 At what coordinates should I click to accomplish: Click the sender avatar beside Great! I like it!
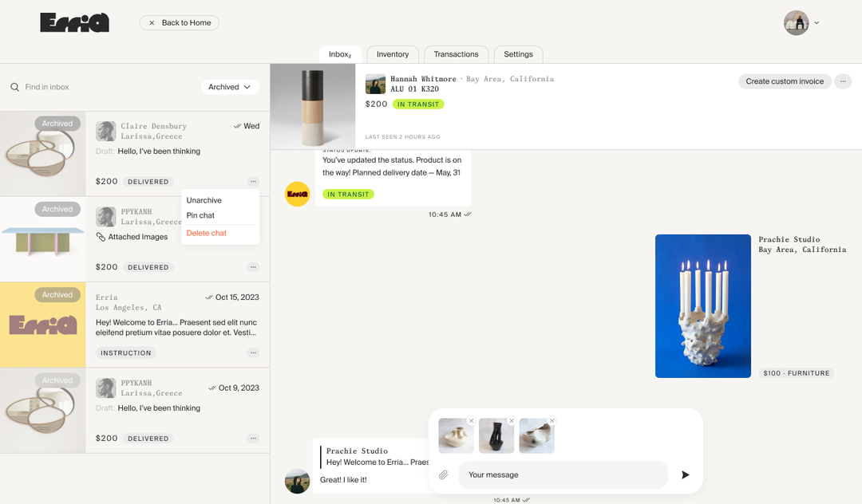[298, 482]
